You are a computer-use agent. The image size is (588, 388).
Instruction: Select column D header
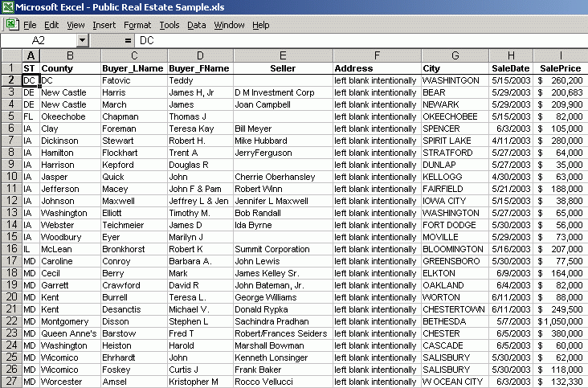coord(200,55)
